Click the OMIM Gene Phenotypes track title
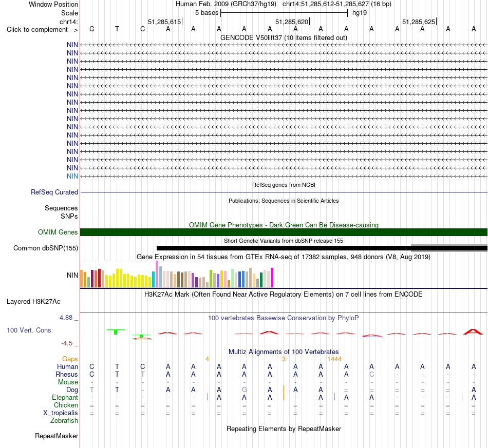 tap(284, 225)
